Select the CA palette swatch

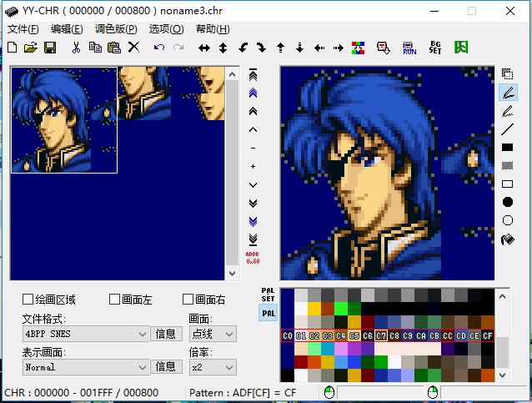pyautogui.click(x=421, y=335)
